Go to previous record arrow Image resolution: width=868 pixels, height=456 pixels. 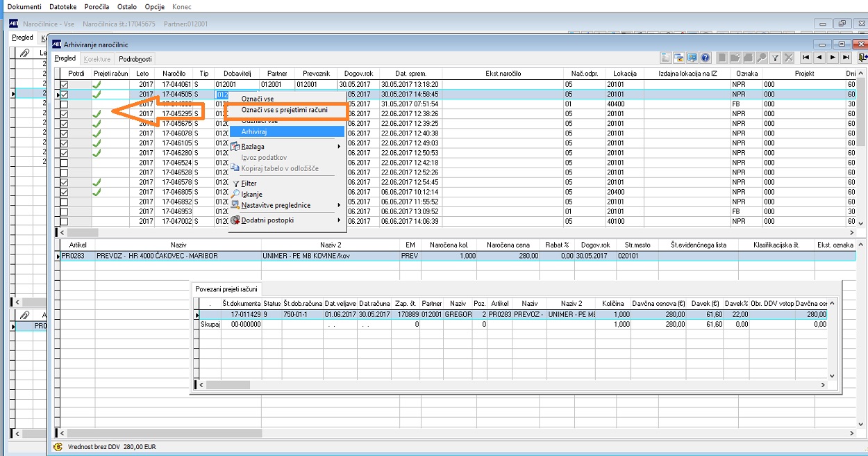(819, 58)
